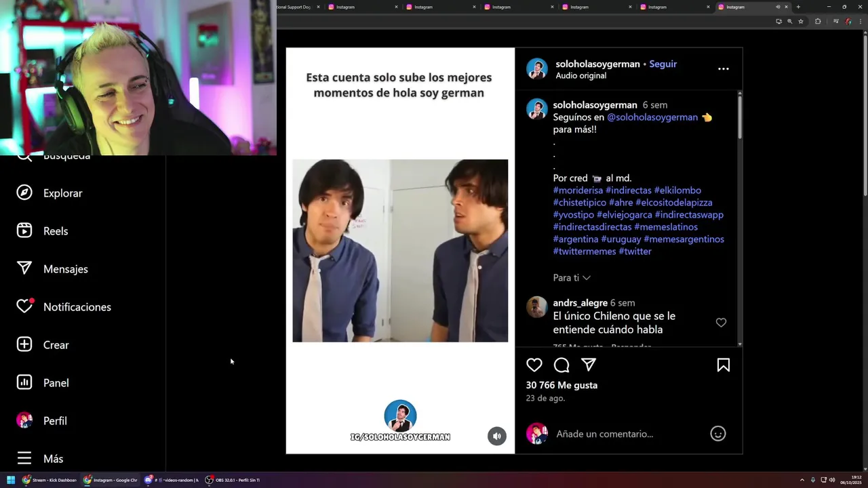The height and width of the screenshot is (488, 868).
Task: Open the #indirectas hashtag
Action: click(629, 190)
